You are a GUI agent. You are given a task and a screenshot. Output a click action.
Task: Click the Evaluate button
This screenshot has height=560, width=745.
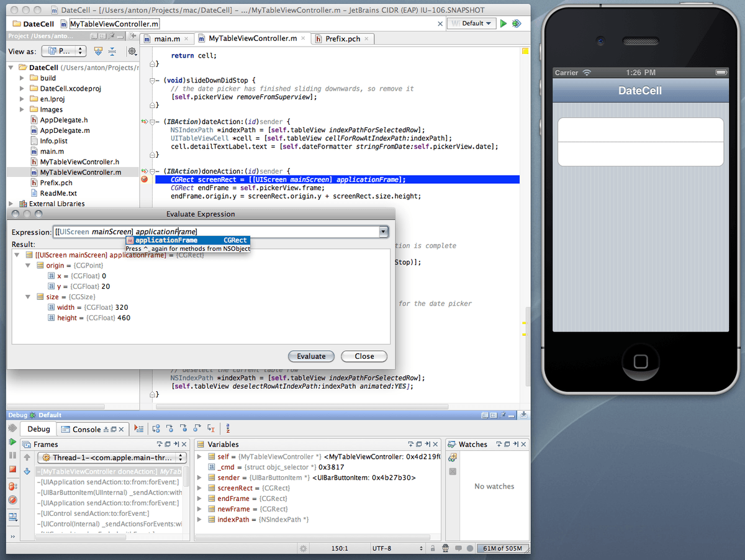pyautogui.click(x=311, y=356)
